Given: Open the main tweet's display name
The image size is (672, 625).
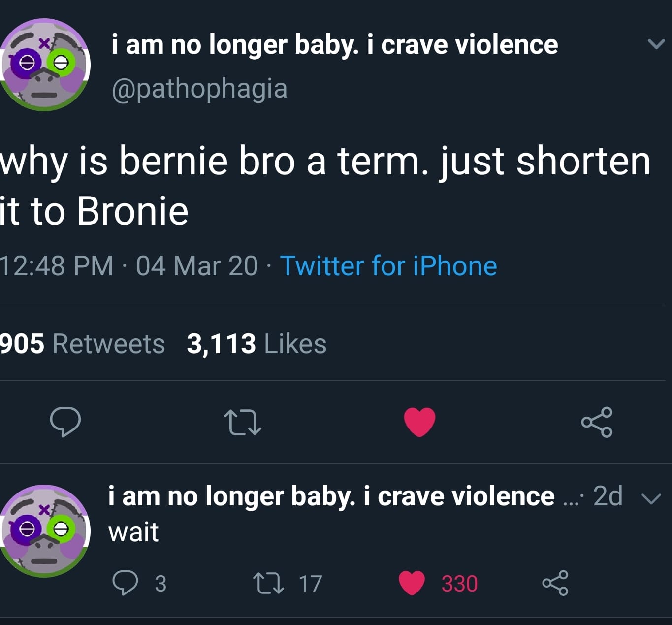Looking at the screenshot, I should click(x=335, y=45).
